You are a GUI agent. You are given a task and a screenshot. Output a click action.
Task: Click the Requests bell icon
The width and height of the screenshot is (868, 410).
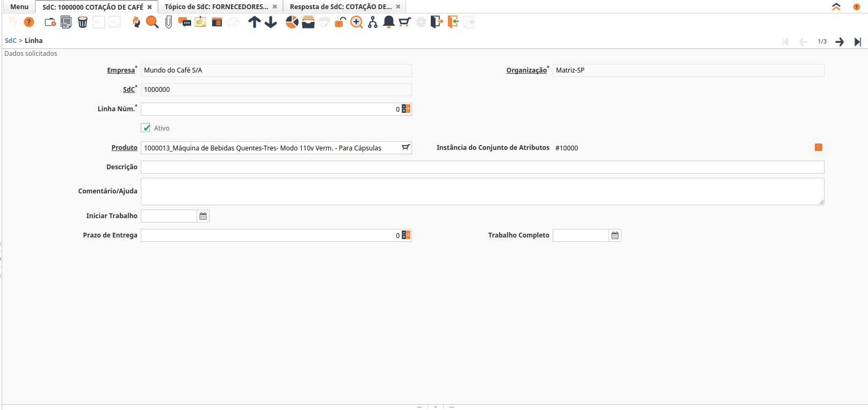point(389,22)
